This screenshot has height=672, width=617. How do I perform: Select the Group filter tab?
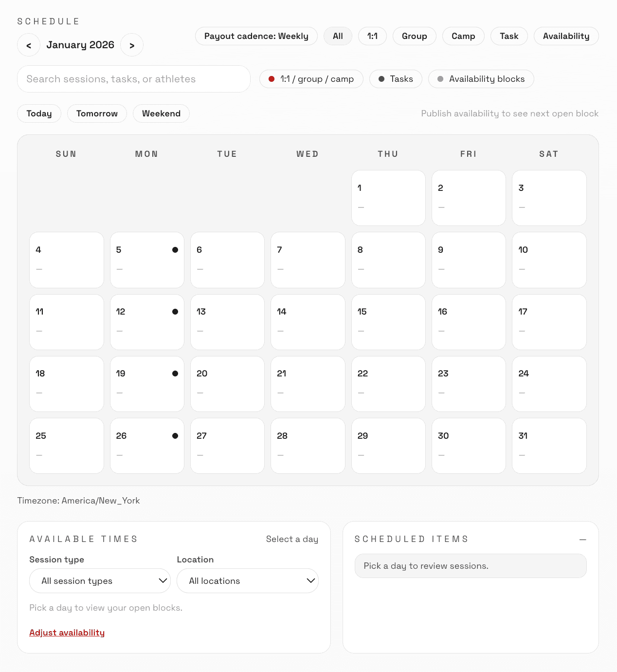pyautogui.click(x=414, y=36)
